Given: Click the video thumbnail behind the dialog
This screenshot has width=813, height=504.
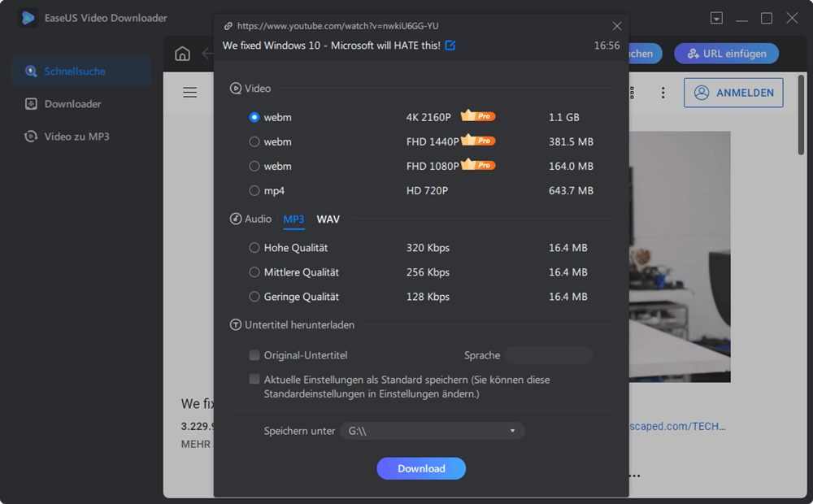Looking at the screenshot, I should coord(680,257).
